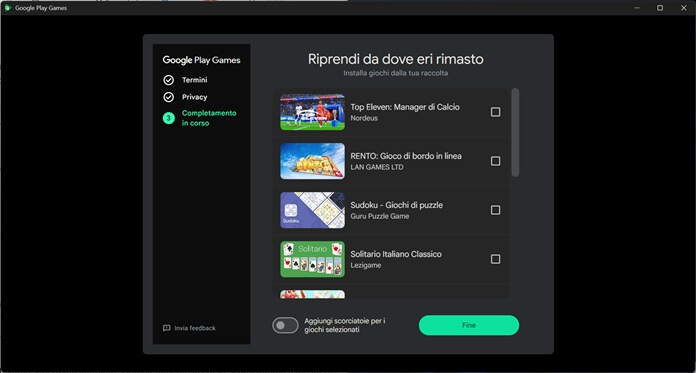Minimize the Google Play Games window
696x373 pixels.
637,8
